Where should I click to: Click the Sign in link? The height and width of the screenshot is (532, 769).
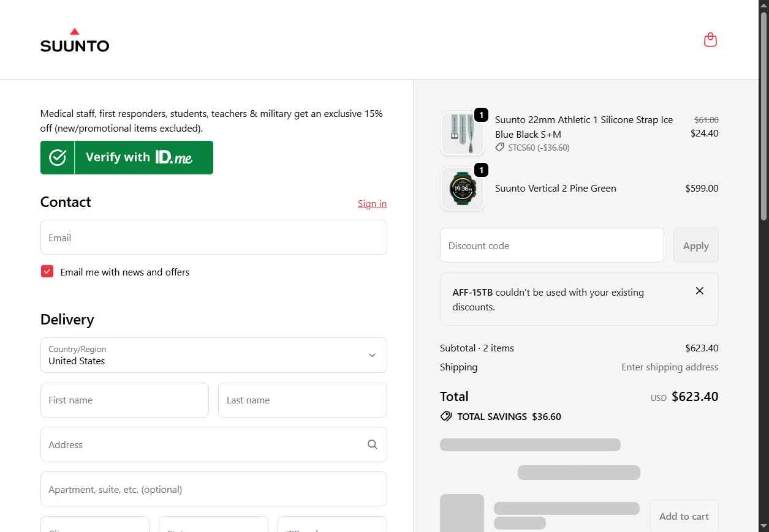click(x=372, y=204)
